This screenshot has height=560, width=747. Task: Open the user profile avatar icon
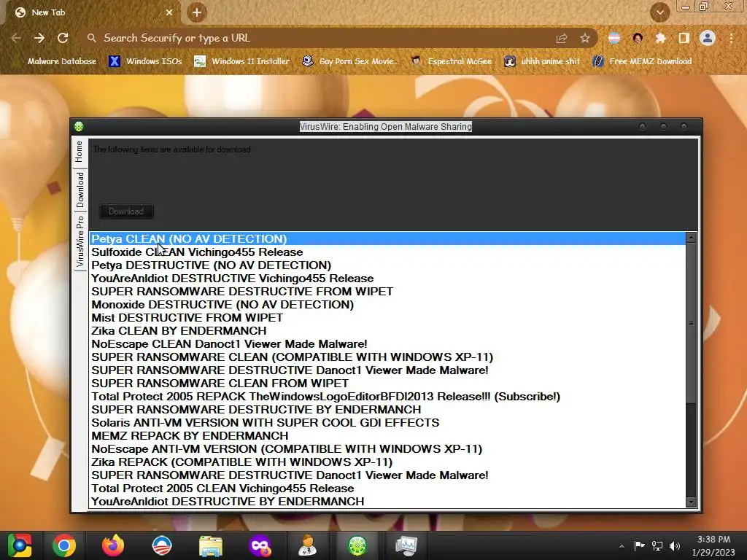click(708, 38)
